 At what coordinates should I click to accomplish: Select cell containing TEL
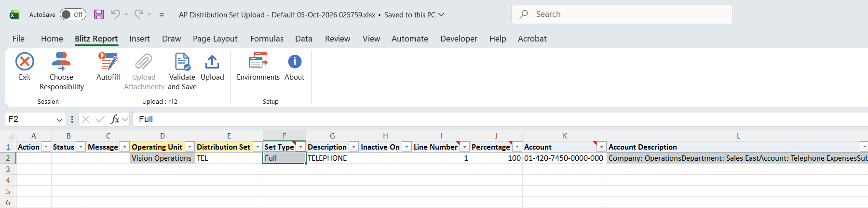229,158
